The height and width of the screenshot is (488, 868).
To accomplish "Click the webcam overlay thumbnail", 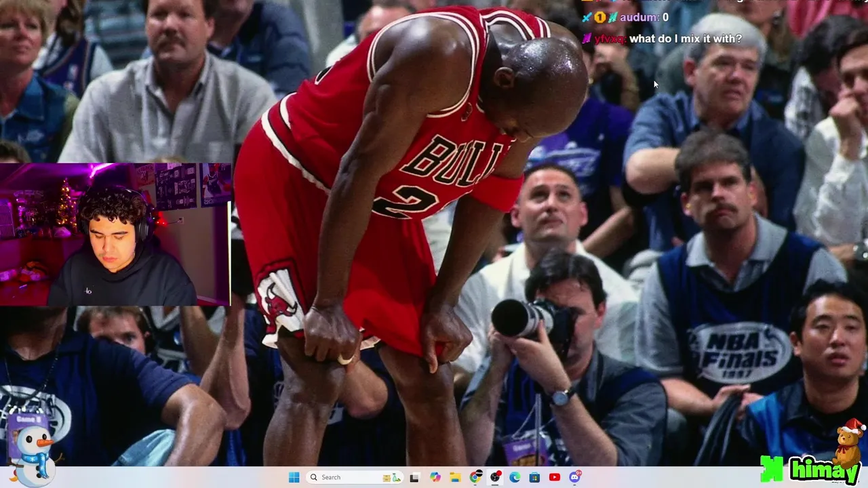I will pos(115,235).
